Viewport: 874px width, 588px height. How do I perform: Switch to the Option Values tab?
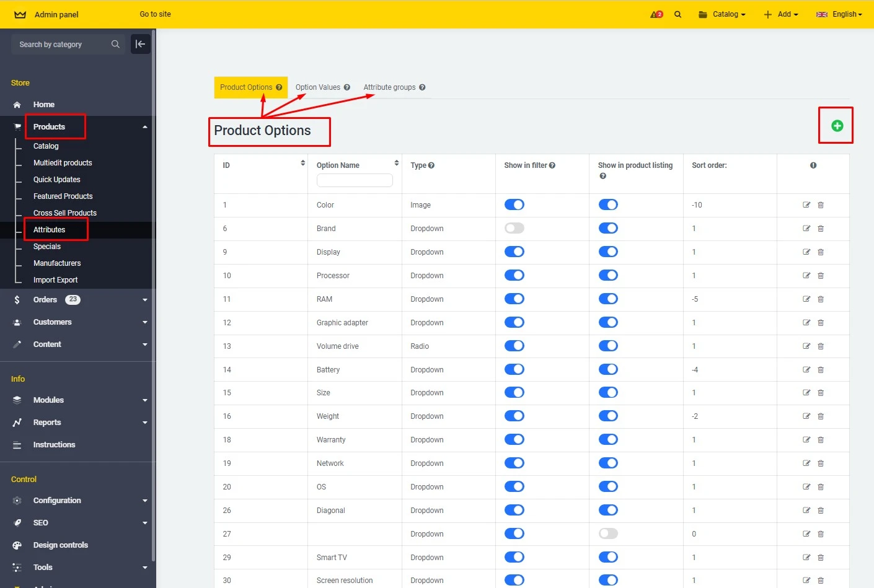tap(319, 87)
